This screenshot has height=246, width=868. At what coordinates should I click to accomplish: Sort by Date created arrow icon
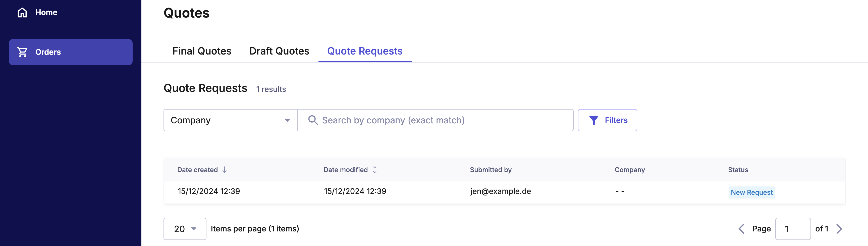(225, 170)
